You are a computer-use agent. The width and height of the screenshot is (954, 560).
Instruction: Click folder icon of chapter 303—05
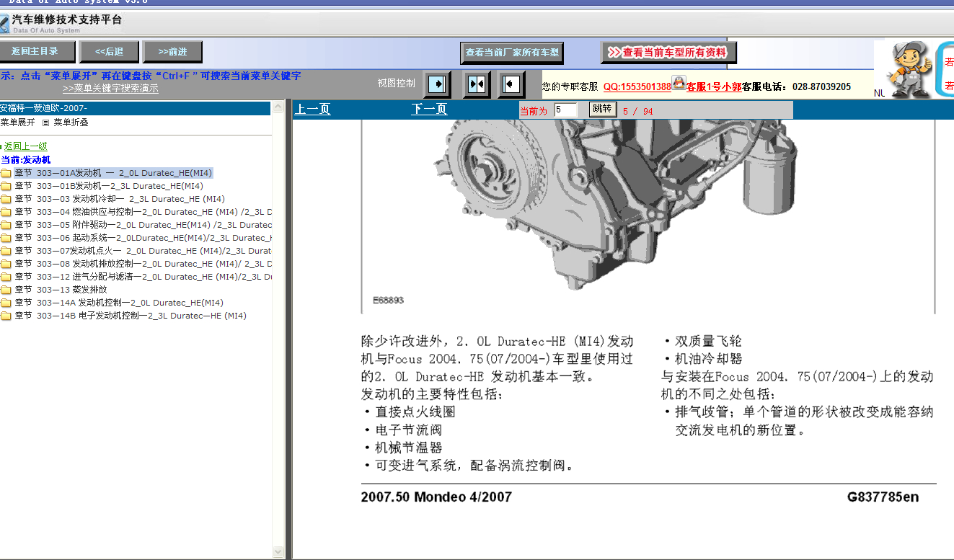click(x=6, y=225)
